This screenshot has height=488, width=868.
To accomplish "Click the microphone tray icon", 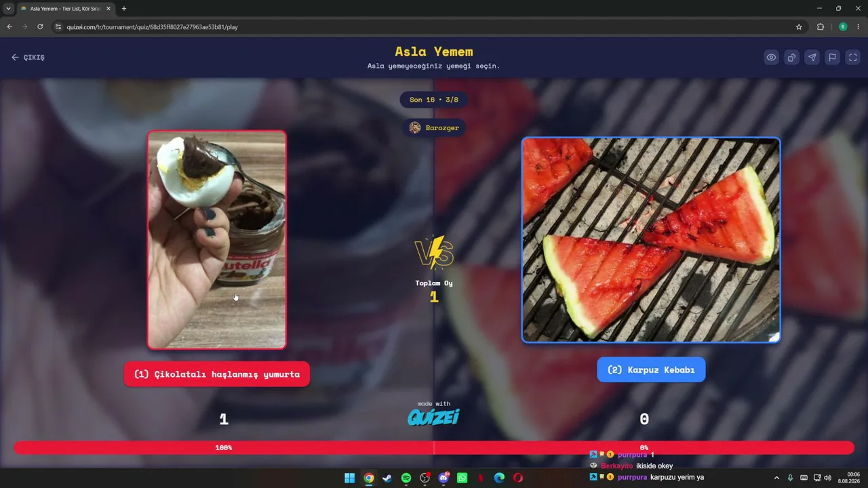I will pyautogui.click(x=790, y=478).
